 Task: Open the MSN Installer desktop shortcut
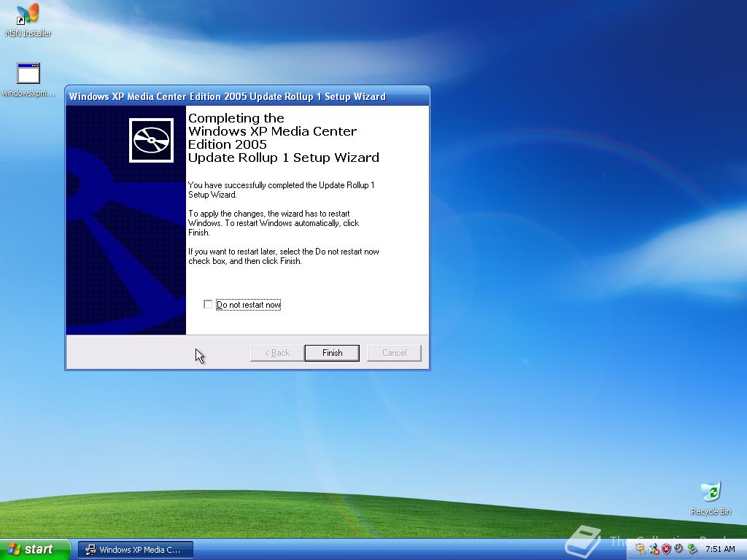coord(26,18)
